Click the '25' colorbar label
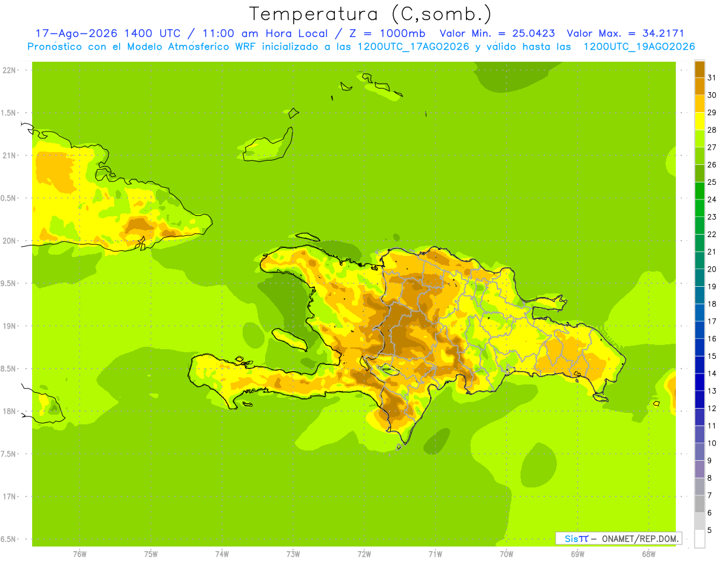 click(x=712, y=182)
